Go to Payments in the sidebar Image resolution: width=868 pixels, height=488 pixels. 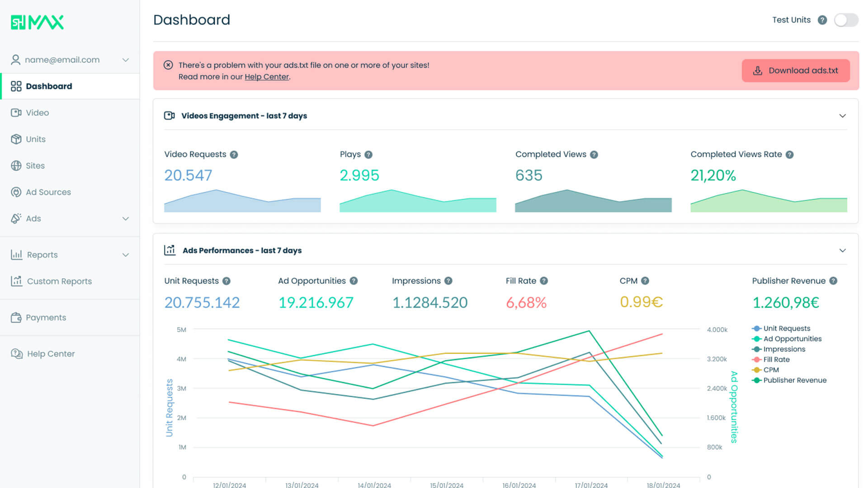point(46,318)
